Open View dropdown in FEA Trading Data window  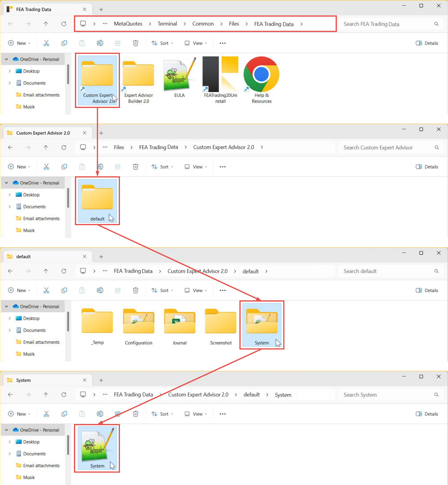coord(196,43)
